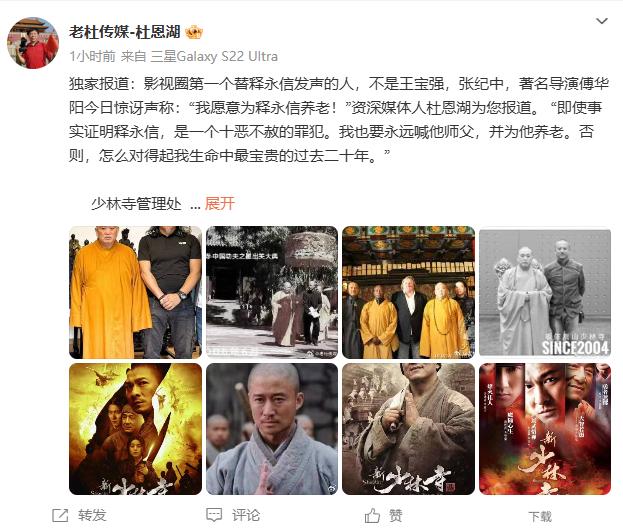
Task: Click the gold crown VIP badge
Action: [x=194, y=32]
